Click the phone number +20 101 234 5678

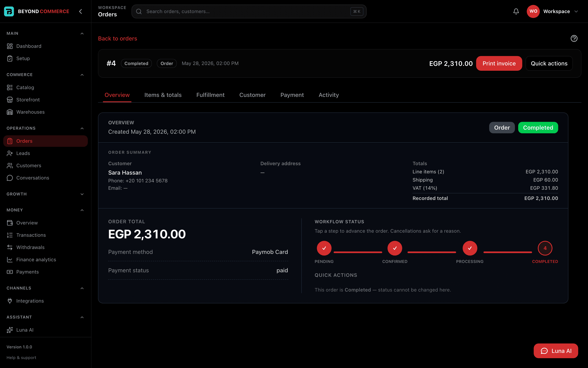coord(147,181)
